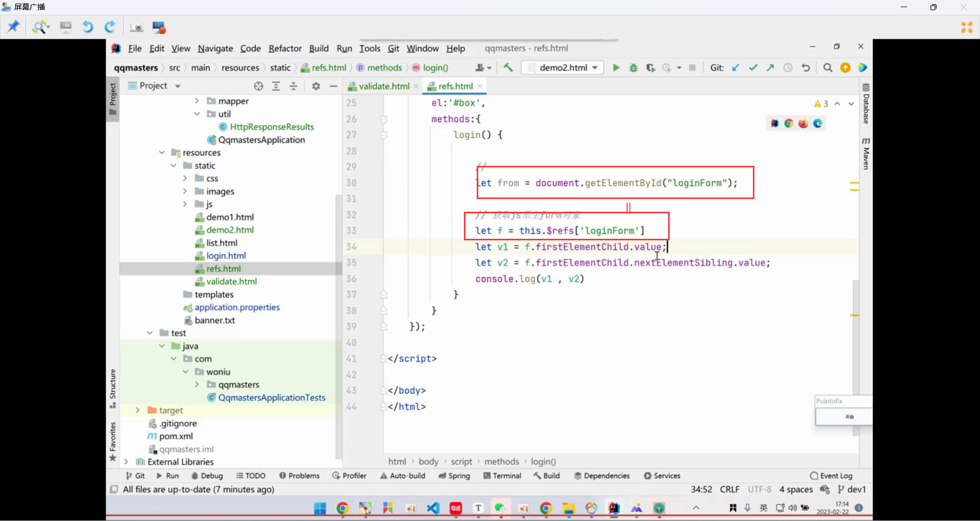Switch to the validate.html editor tab
The image size is (980, 521).
click(383, 86)
